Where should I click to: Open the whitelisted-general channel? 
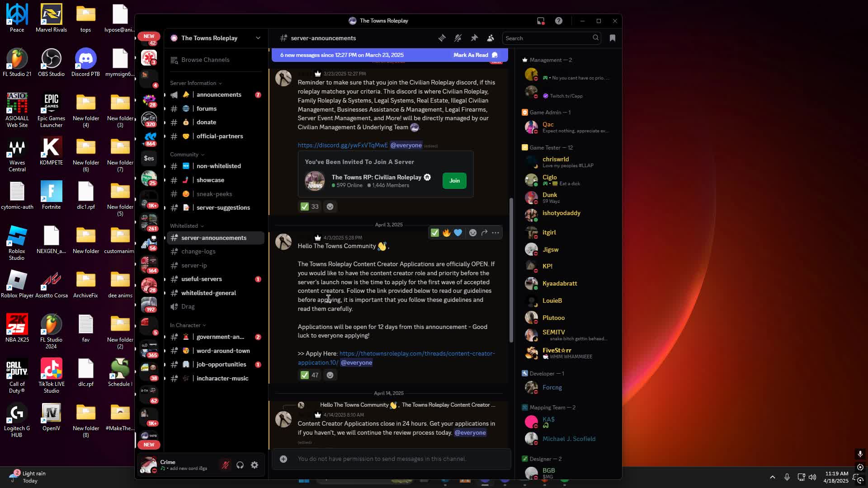(215, 293)
